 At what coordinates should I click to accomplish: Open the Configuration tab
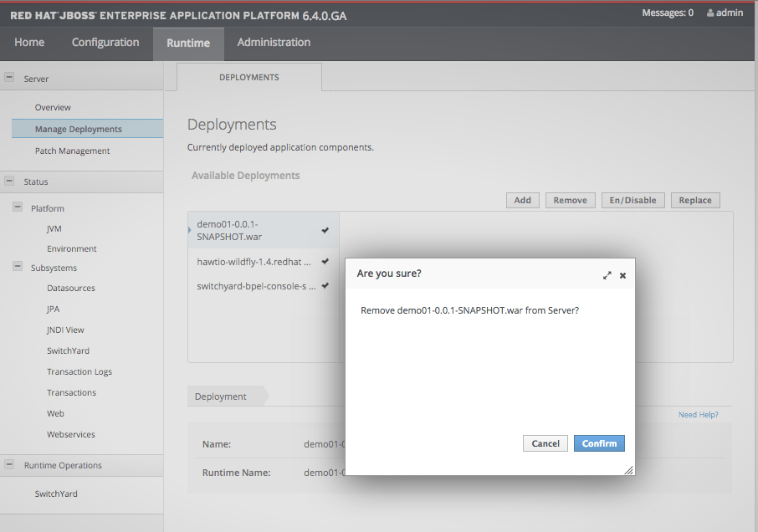105,42
